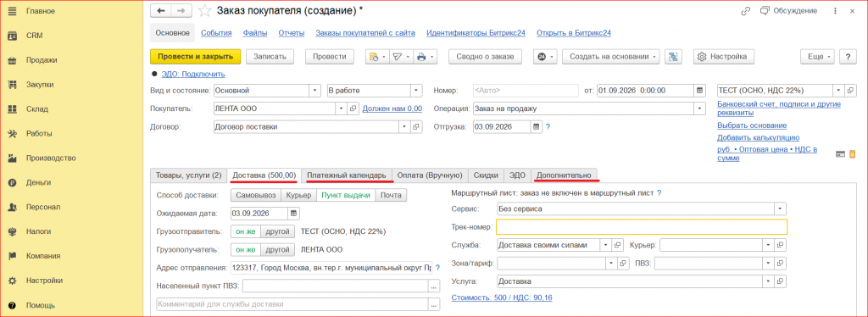Open the print menu printer icon
Screen dimensions: 868x317
(426, 57)
